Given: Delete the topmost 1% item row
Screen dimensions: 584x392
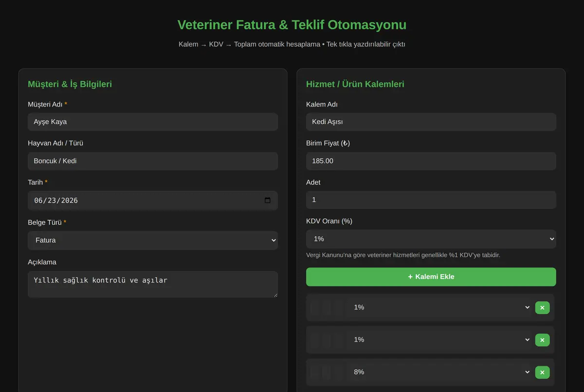Looking at the screenshot, I should (x=542, y=307).
